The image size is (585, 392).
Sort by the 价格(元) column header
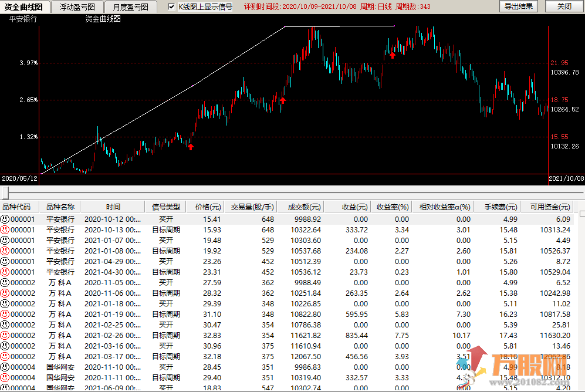click(x=205, y=207)
